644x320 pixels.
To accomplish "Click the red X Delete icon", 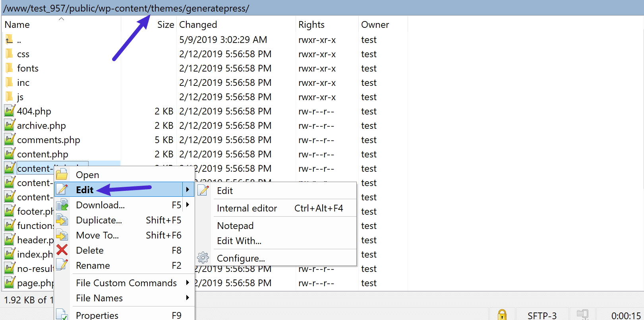I will [x=62, y=250].
